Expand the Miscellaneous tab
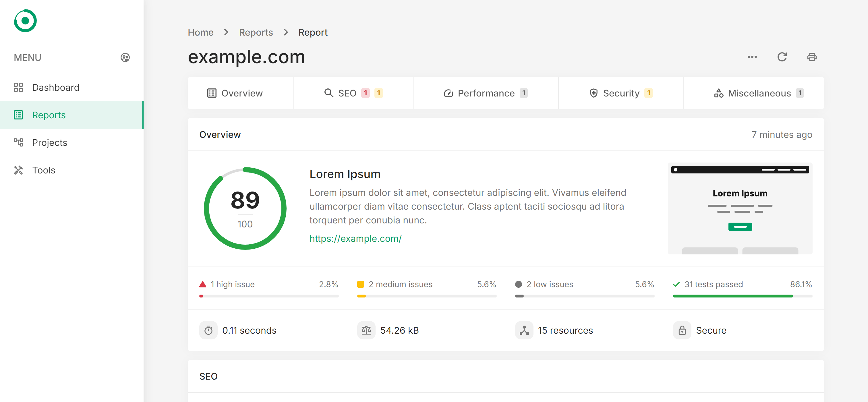This screenshot has height=402, width=868. (758, 93)
